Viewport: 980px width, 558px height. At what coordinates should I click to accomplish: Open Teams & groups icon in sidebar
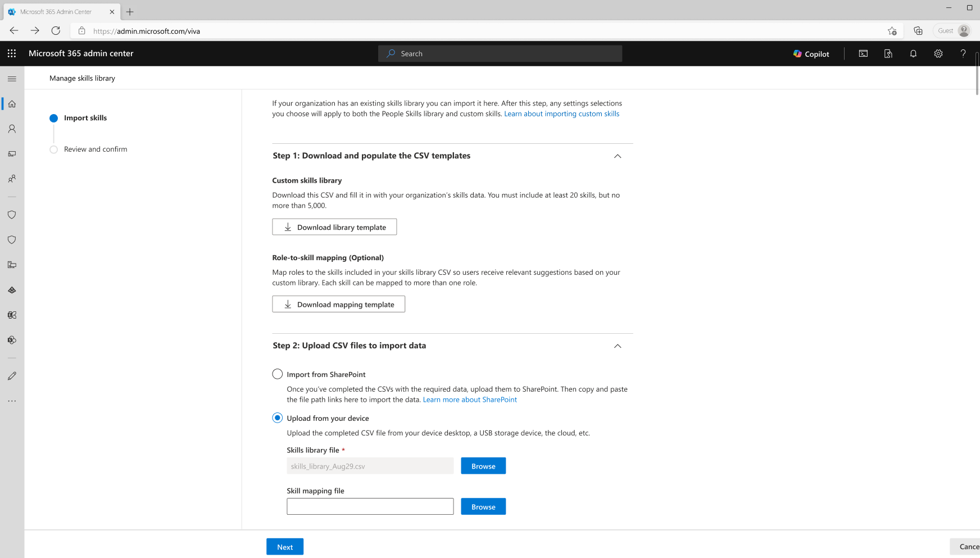[12, 179]
